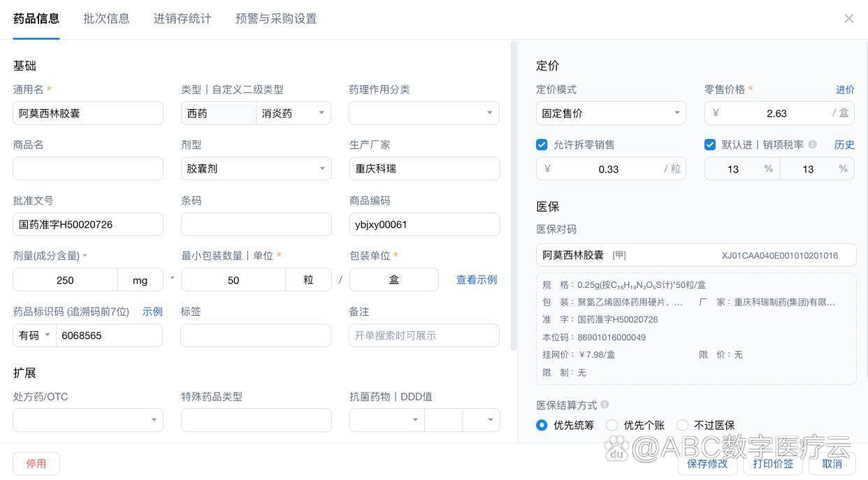Toggle 允许拆零销售 checkbox
Image resolution: width=868 pixels, height=480 pixels.
(542, 145)
